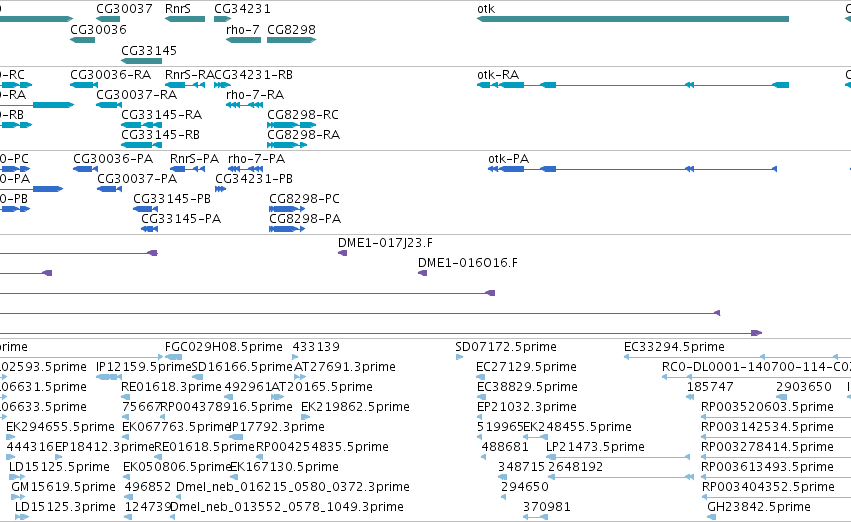Click the CG30036-RA transcript glyph
The height and width of the screenshot is (522, 851).
tap(84, 85)
